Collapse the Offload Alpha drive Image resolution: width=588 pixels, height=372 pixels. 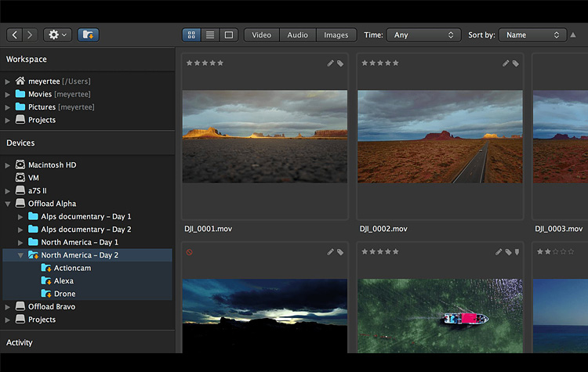click(8, 204)
